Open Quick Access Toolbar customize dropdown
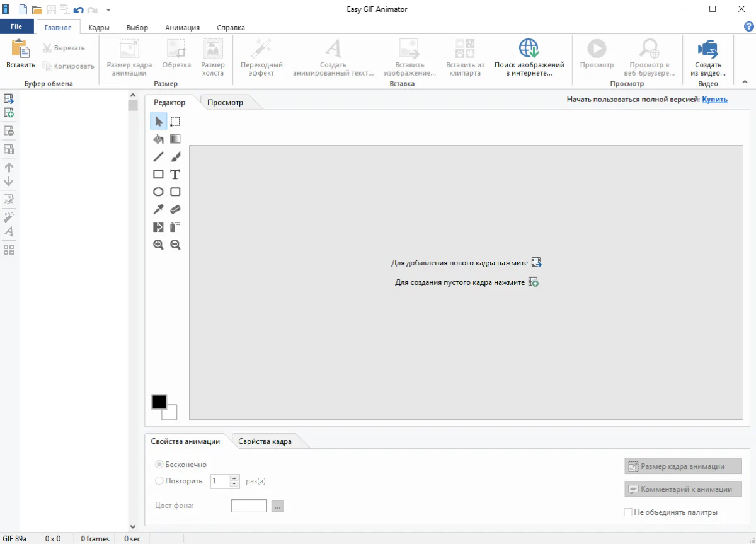756x544 pixels. pos(108,9)
